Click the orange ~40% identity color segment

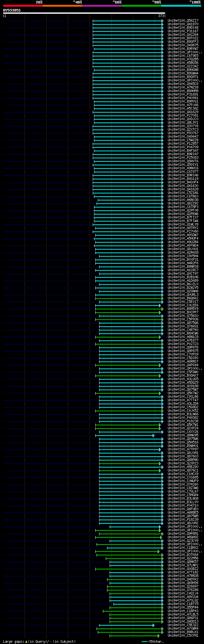click(62, 6)
